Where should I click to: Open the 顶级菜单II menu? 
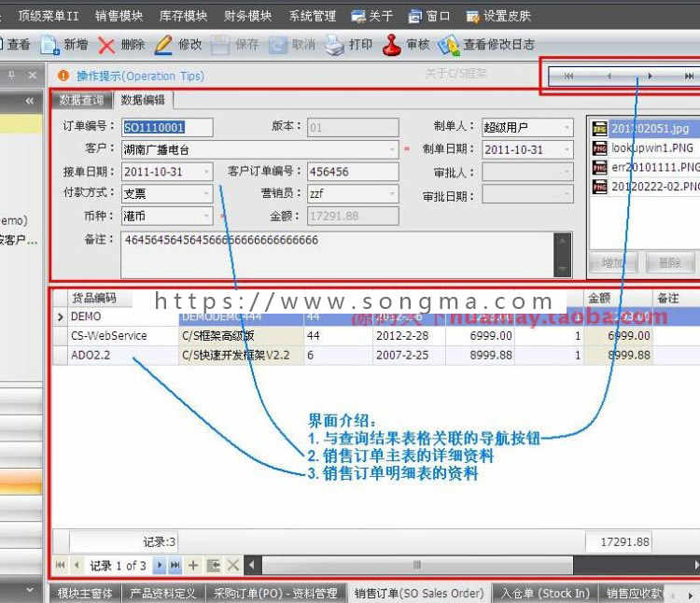(x=49, y=16)
